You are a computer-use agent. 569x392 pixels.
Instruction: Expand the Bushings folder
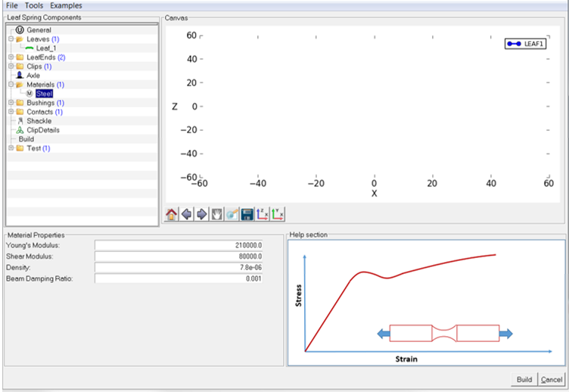tap(11, 102)
